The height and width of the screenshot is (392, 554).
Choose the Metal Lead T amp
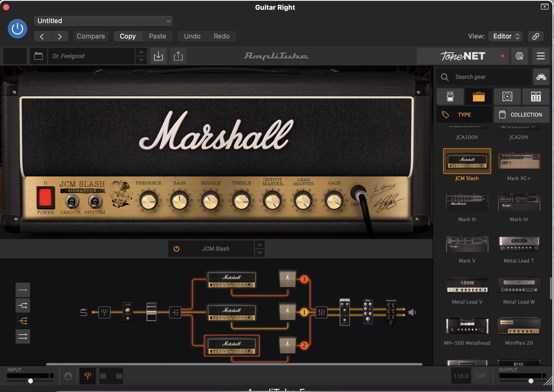pos(519,244)
